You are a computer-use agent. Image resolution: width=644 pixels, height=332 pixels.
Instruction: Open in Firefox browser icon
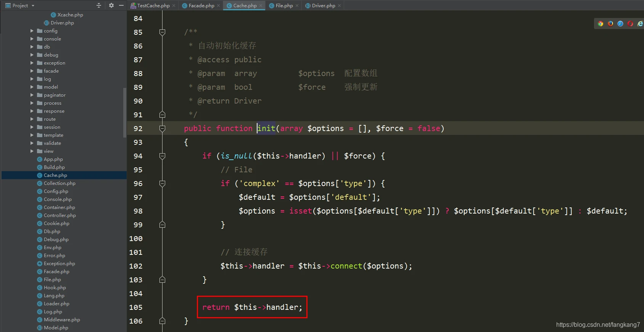(610, 24)
